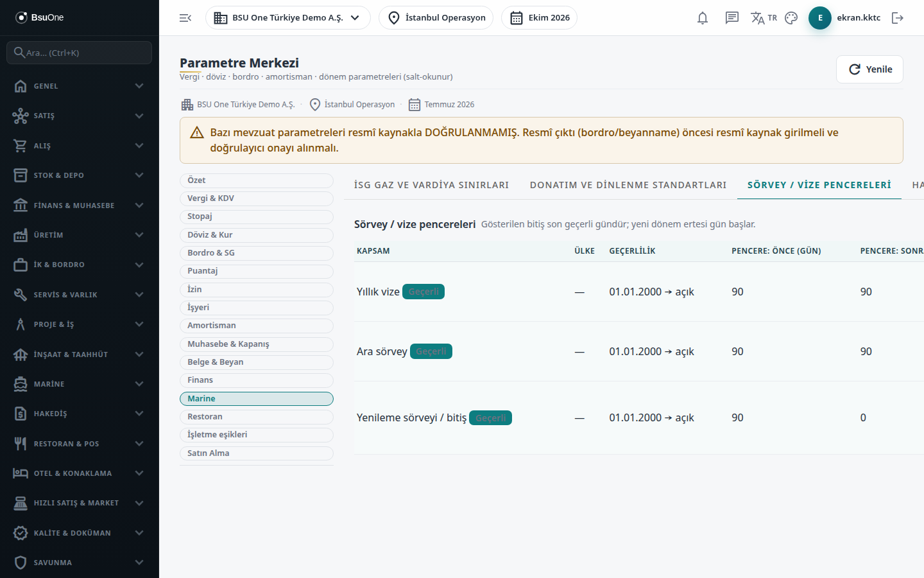Image resolution: width=924 pixels, height=578 pixels.
Task: Open the theme palette icon
Action: pos(791,18)
